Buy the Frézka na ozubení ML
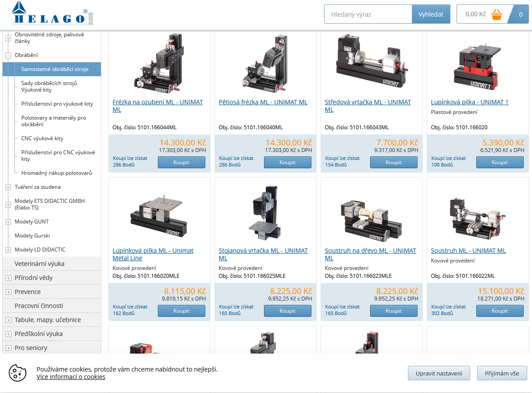 (182, 162)
